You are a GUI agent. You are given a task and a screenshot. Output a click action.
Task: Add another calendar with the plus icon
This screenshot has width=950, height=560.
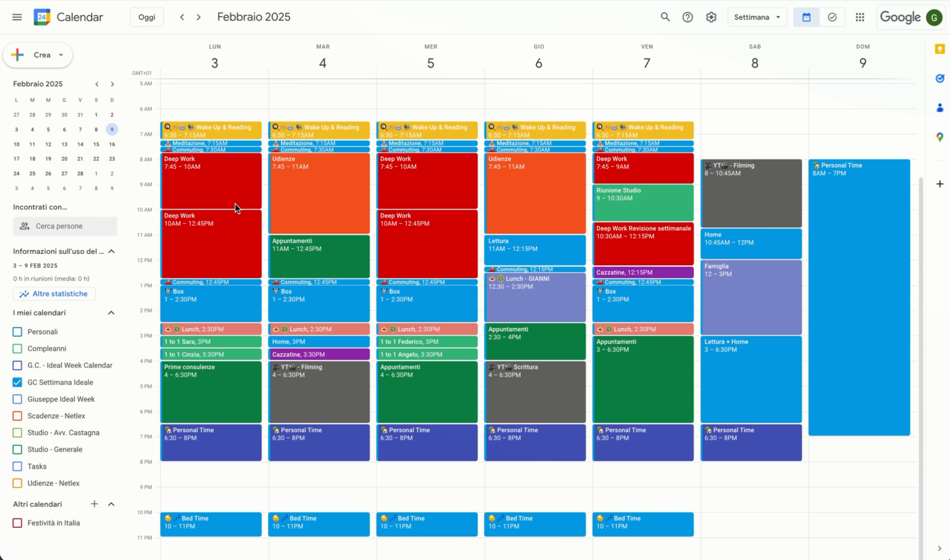(x=95, y=504)
